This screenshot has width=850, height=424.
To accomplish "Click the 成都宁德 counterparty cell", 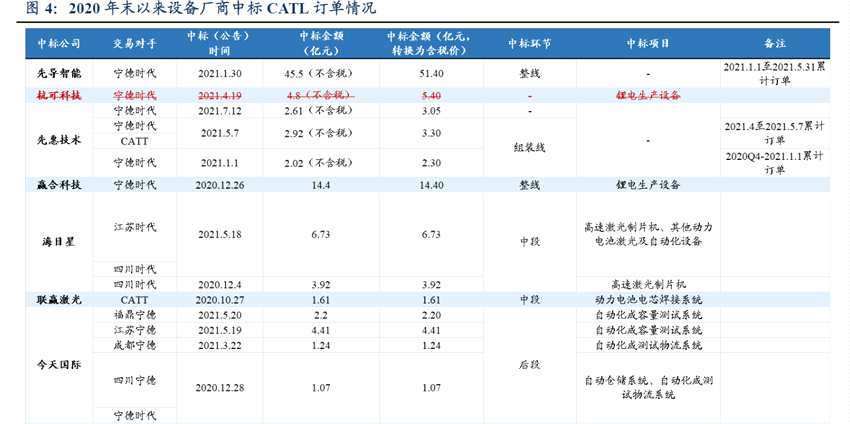I will pos(134,345).
